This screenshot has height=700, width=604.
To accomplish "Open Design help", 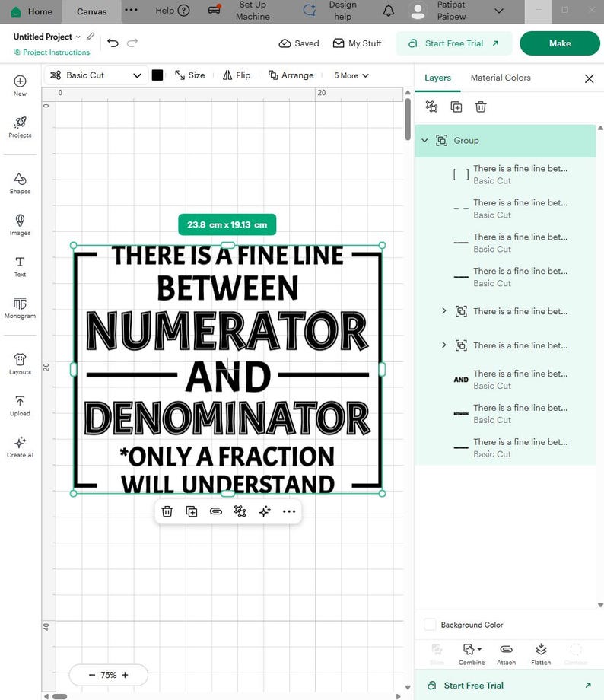I will [330, 11].
